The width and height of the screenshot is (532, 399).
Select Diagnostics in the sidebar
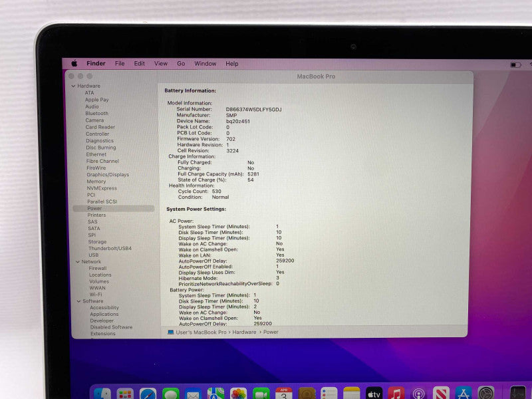(100, 140)
